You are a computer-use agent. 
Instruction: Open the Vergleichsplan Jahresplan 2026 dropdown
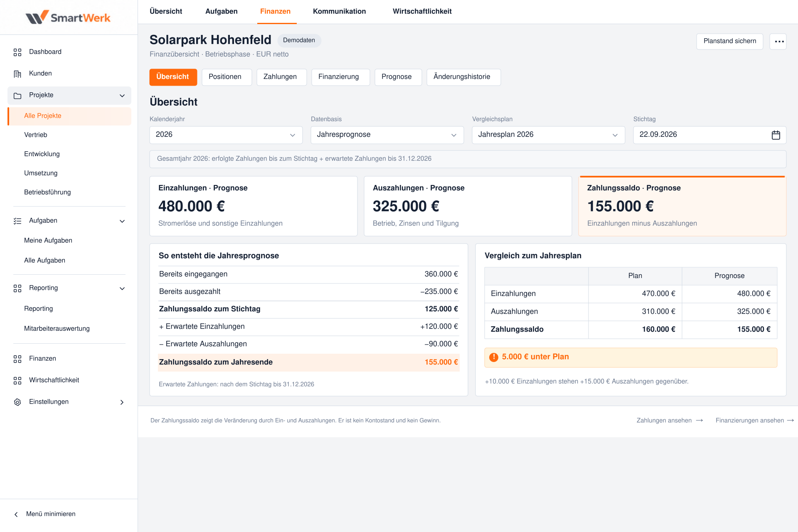pyautogui.click(x=549, y=135)
